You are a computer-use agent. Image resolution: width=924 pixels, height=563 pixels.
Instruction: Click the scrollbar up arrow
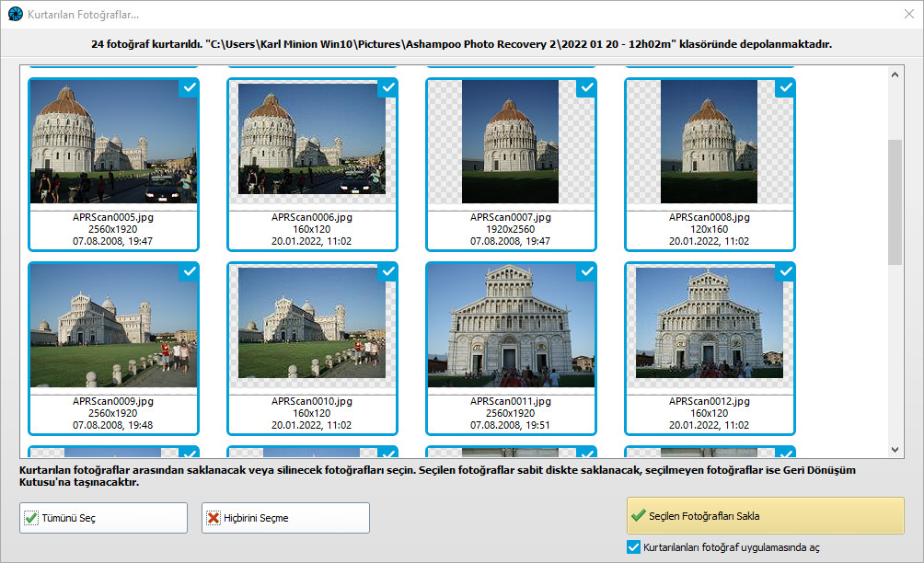pyautogui.click(x=895, y=75)
